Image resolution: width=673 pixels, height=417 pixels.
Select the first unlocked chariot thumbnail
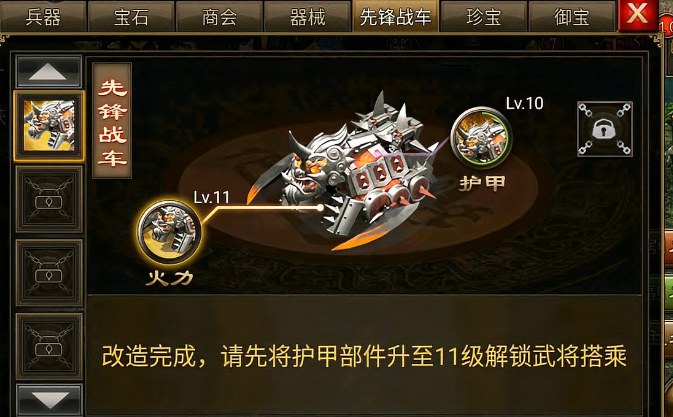click(x=49, y=126)
